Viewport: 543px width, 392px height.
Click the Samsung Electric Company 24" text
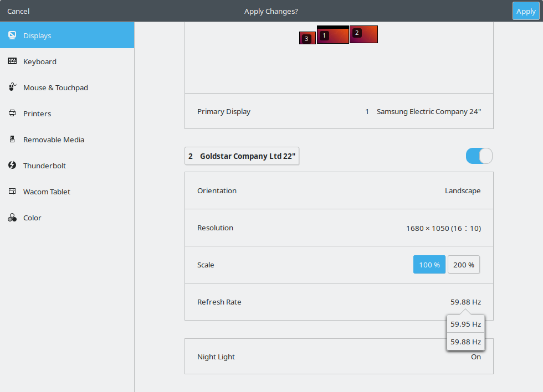click(x=429, y=111)
